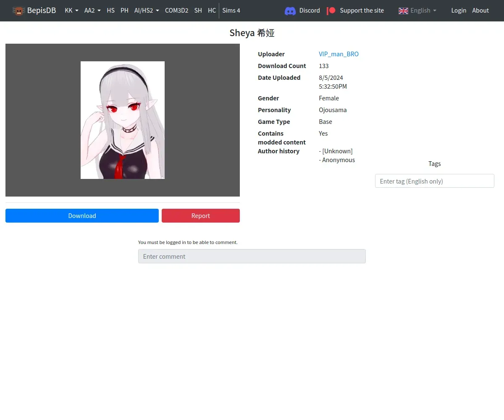
Task: Go to the HS section
Action: [x=110, y=10]
